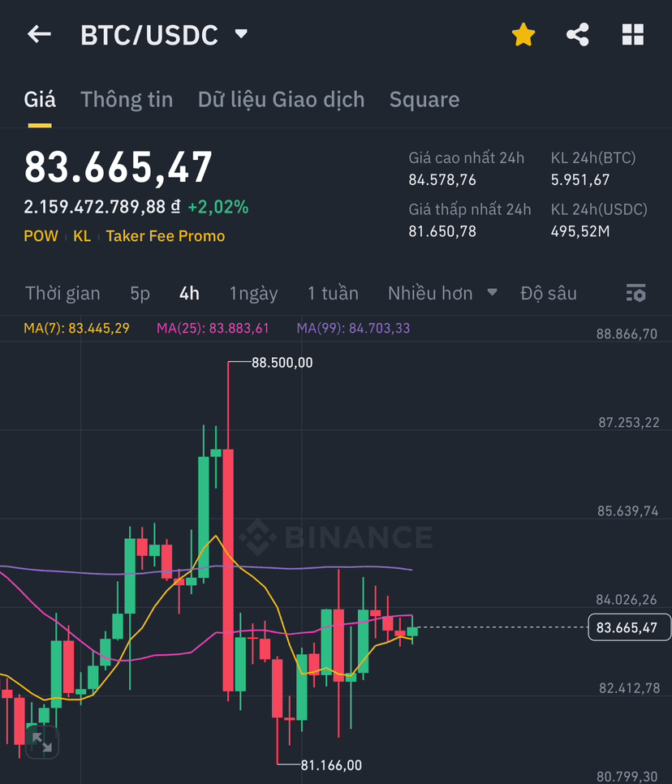Open the share icon
The image size is (672, 784).
[578, 35]
